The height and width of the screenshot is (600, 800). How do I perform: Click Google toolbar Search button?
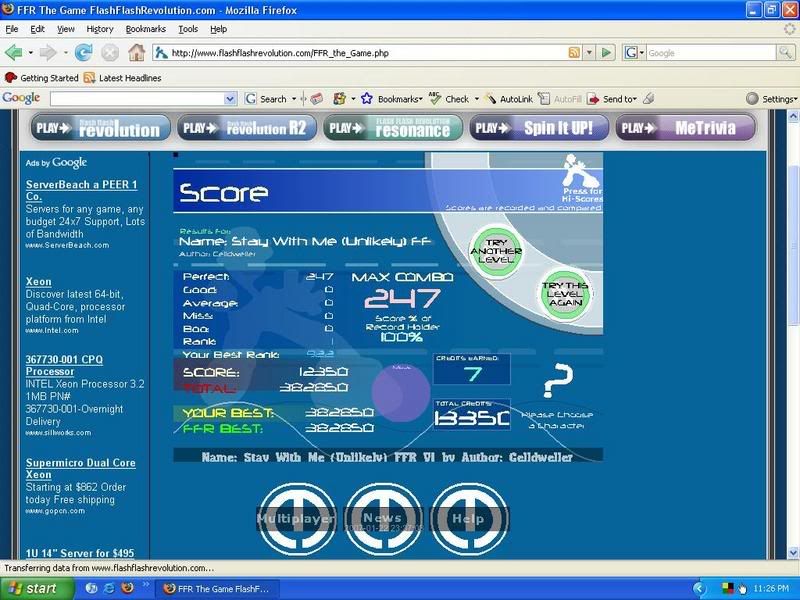[x=266, y=99]
